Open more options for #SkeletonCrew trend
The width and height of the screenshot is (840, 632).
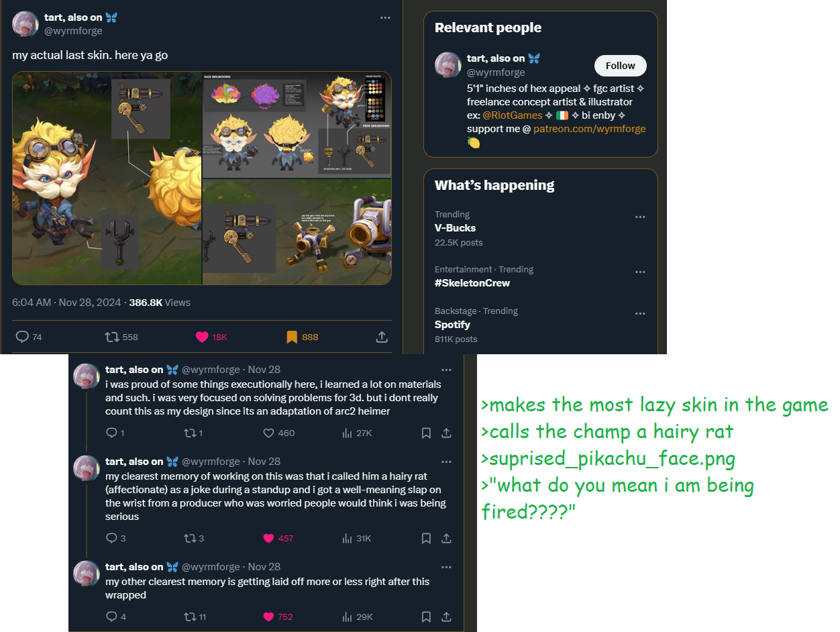coord(640,272)
